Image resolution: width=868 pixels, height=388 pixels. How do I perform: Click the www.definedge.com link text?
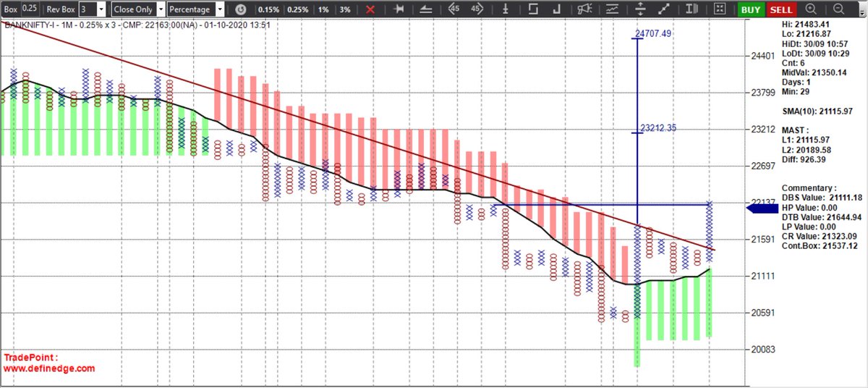click(49, 368)
